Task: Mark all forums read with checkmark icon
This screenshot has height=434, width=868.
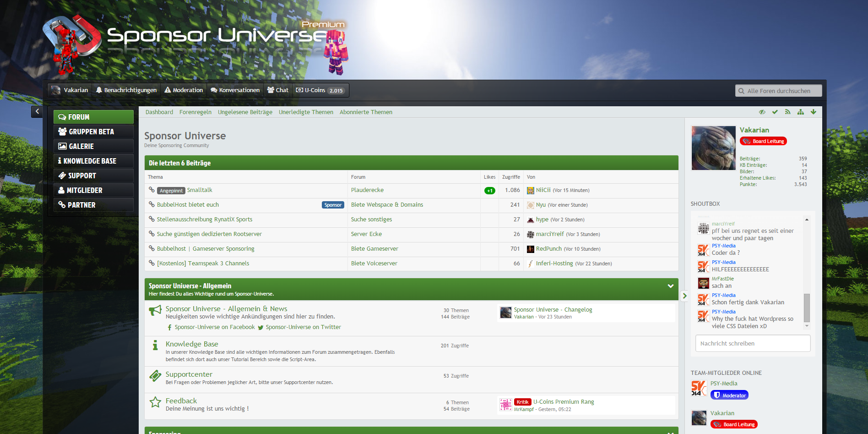Action: (775, 112)
